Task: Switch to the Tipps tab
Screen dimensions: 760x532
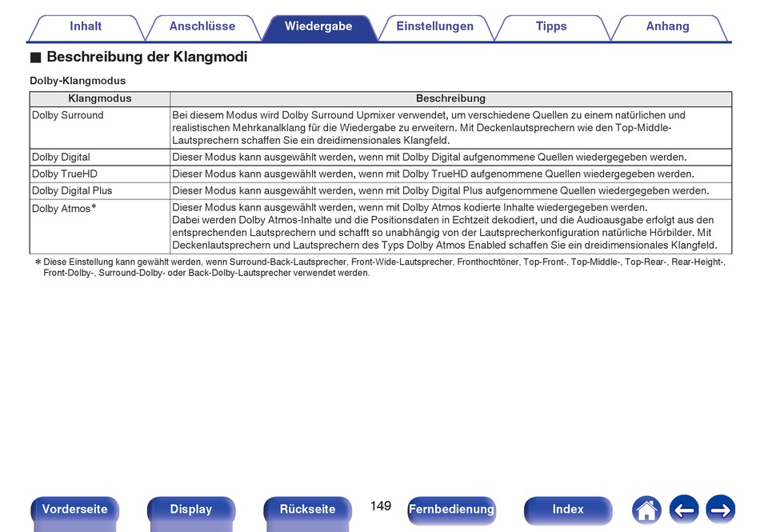Action: [551, 27]
